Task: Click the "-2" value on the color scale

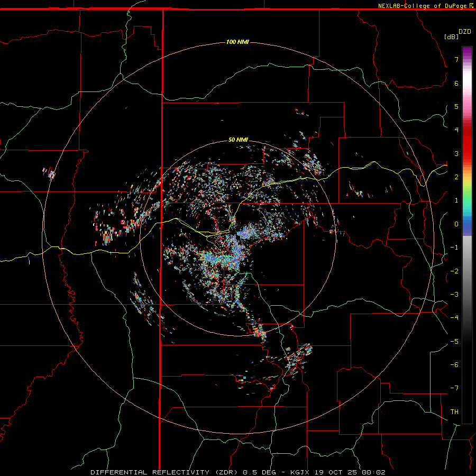Action: tap(454, 271)
